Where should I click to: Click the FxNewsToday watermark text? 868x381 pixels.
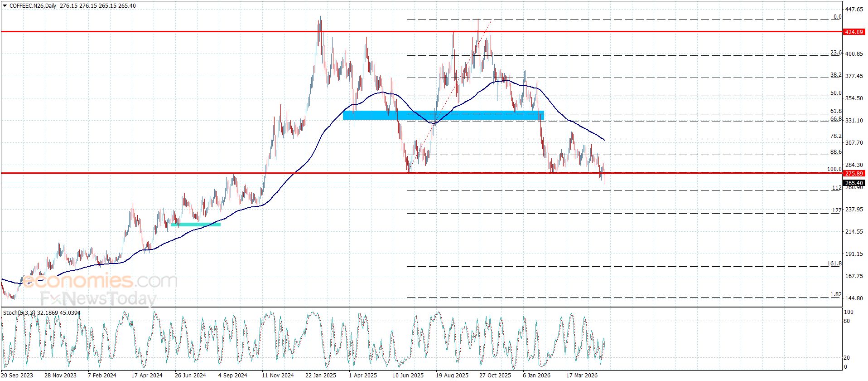point(98,298)
